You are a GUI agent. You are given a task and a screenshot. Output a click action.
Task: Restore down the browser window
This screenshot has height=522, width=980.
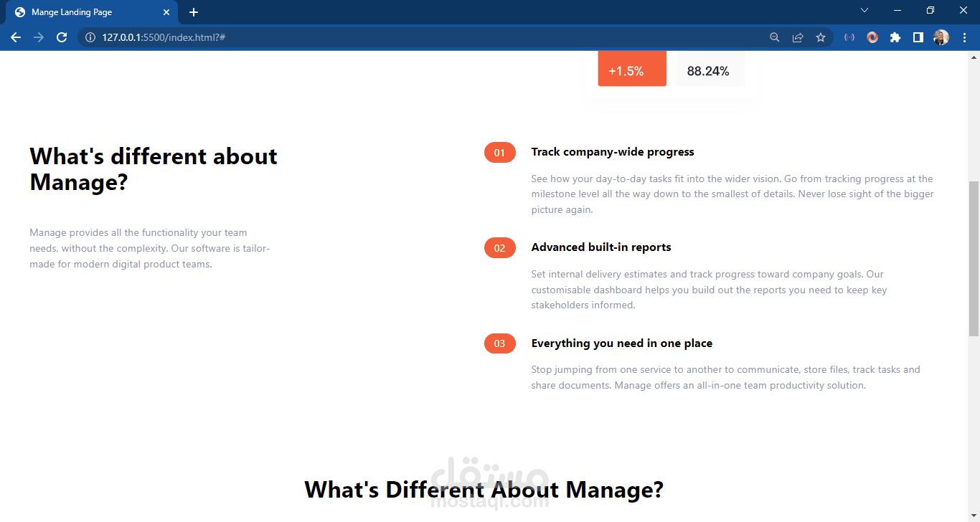tap(930, 10)
